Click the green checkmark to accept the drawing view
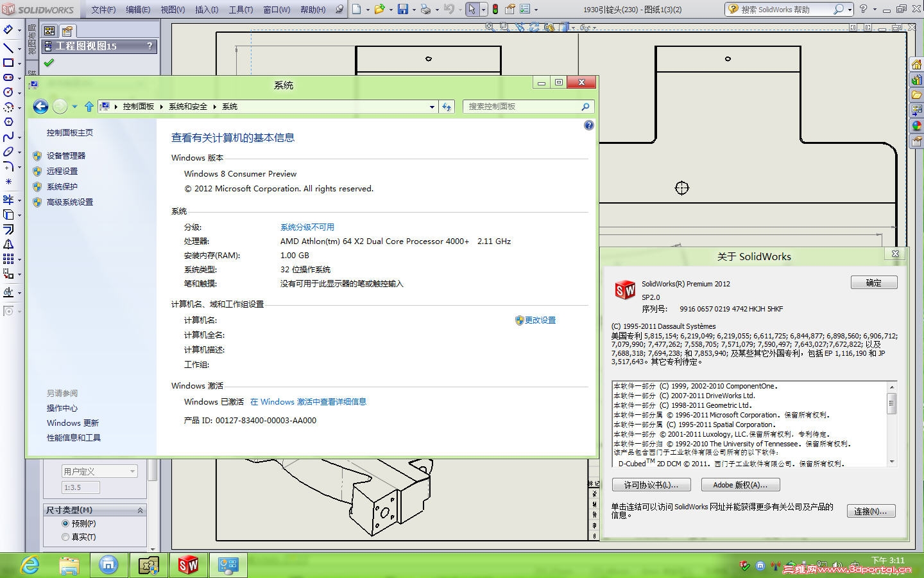The width and height of the screenshot is (924, 578). [x=49, y=63]
